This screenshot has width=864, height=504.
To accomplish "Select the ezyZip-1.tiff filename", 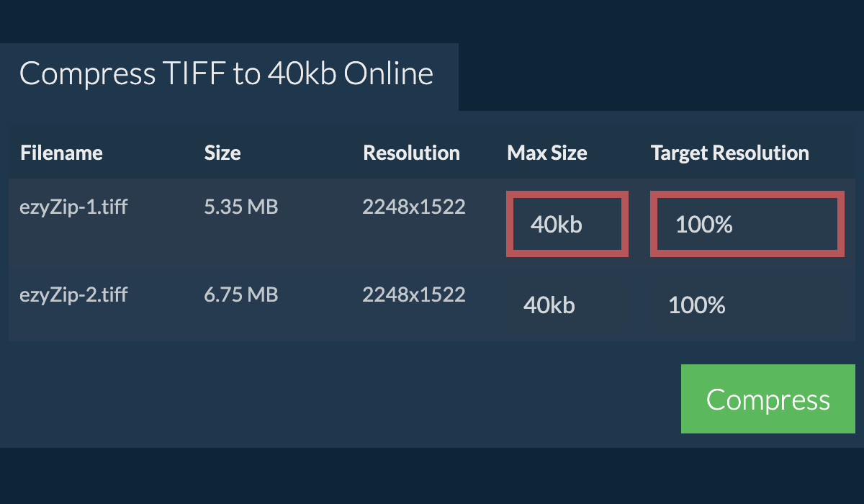I will click(74, 207).
